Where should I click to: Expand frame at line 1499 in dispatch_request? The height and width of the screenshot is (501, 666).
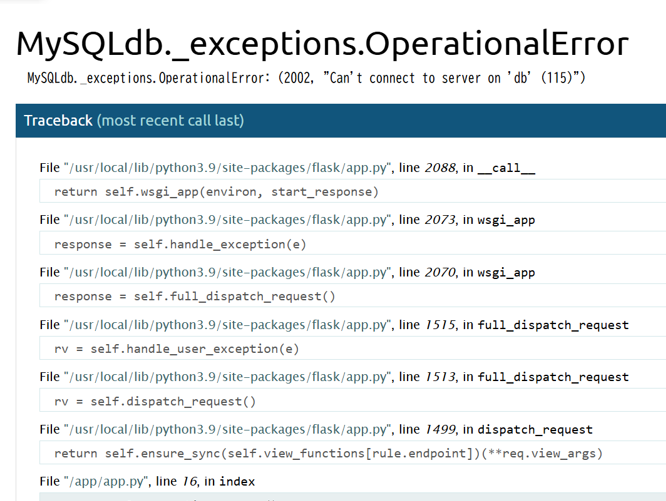316,430
